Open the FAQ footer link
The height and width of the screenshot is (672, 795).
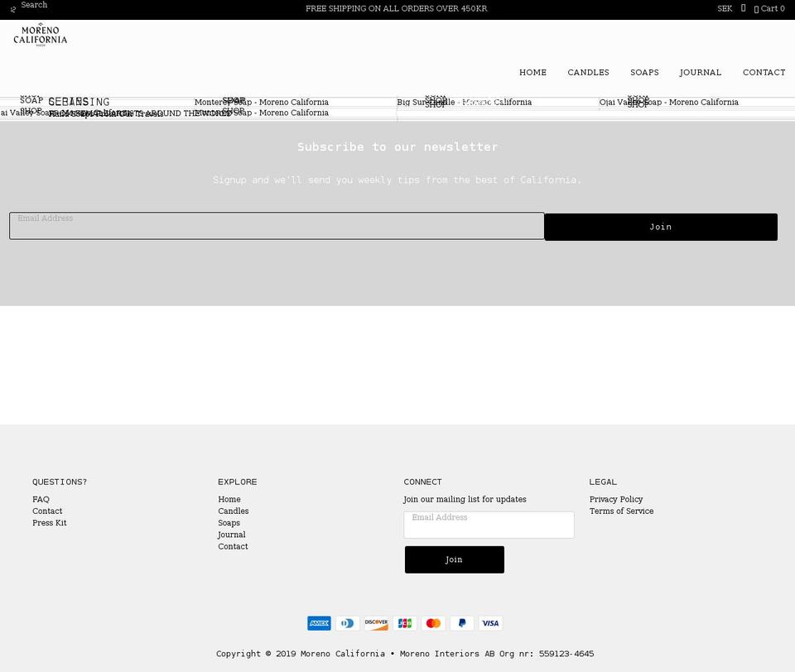[x=41, y=499]
